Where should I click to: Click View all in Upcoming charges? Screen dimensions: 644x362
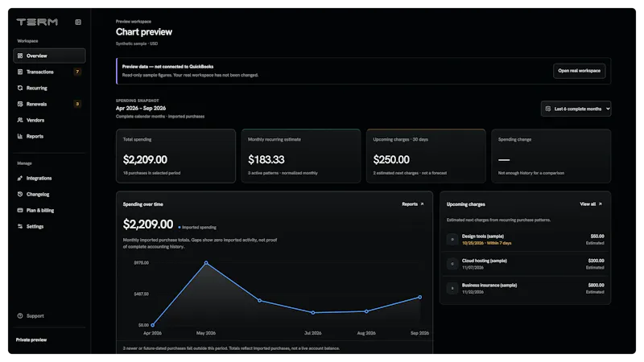591,204
